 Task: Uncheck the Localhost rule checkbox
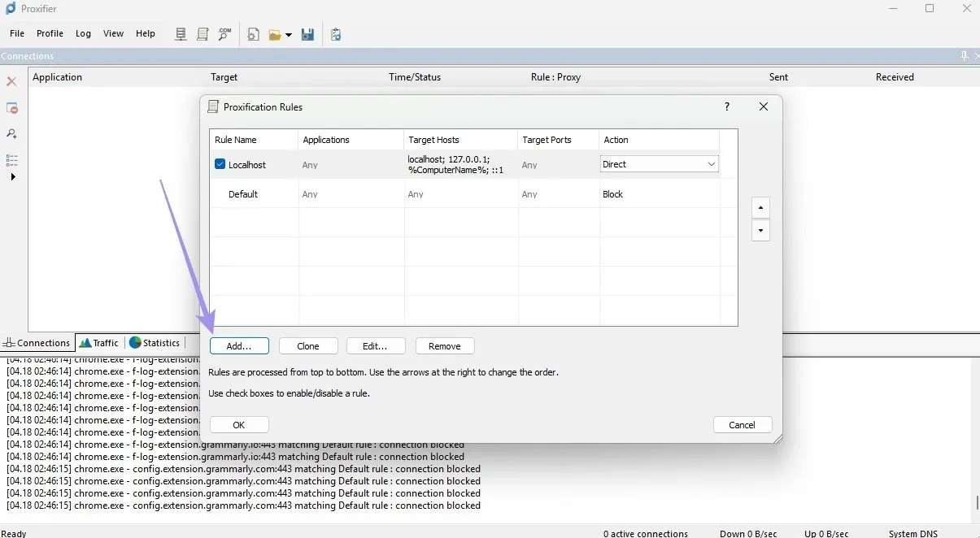click(x=220, y=164)
